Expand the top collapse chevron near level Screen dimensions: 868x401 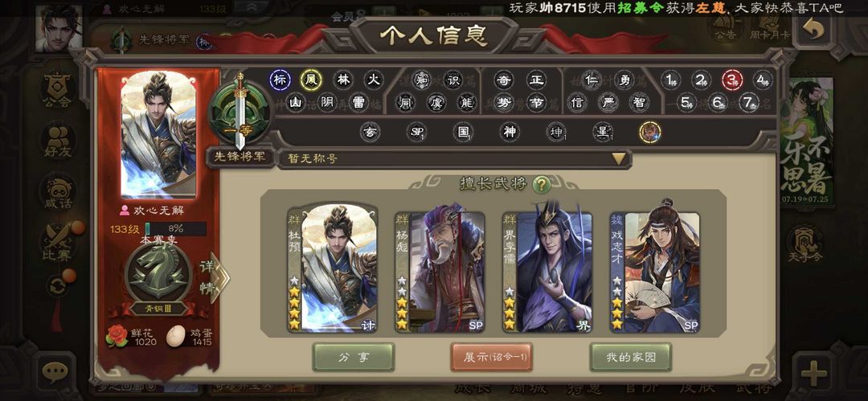coord(252,7)
